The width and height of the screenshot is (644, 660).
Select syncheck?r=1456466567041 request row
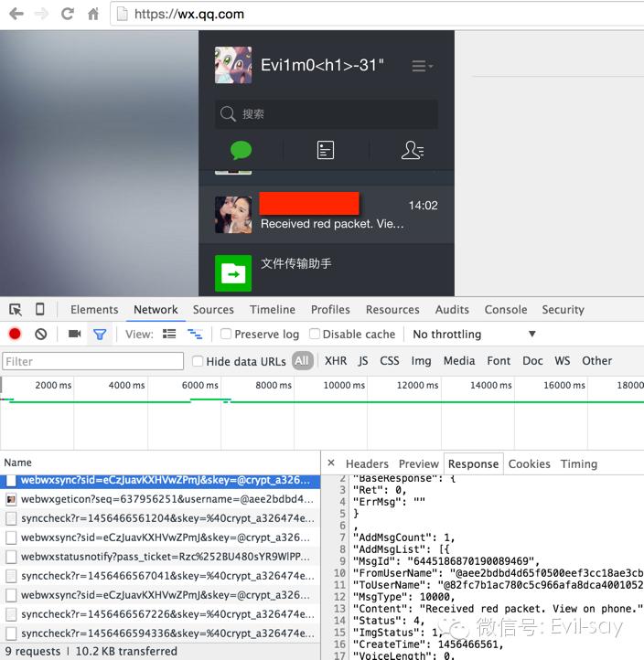point(160,576)
